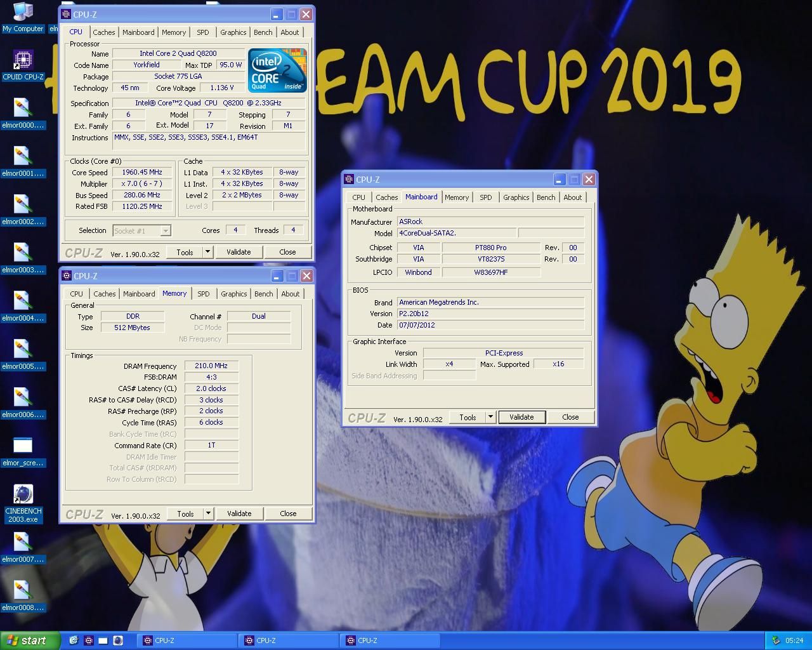Click the BIOS Version value P2.20b12
The width and height of the screenshot is (812, 650).
[x=490, y=314]
